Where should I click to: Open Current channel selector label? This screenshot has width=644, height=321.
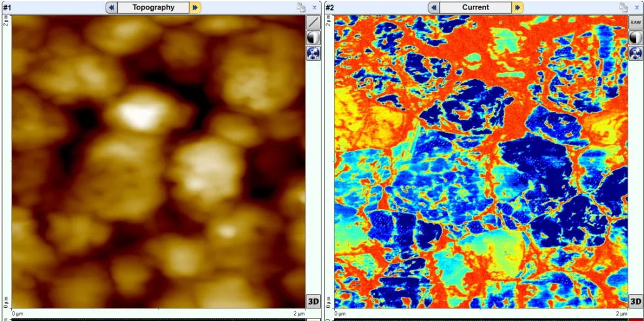click(x=475, y=8)
